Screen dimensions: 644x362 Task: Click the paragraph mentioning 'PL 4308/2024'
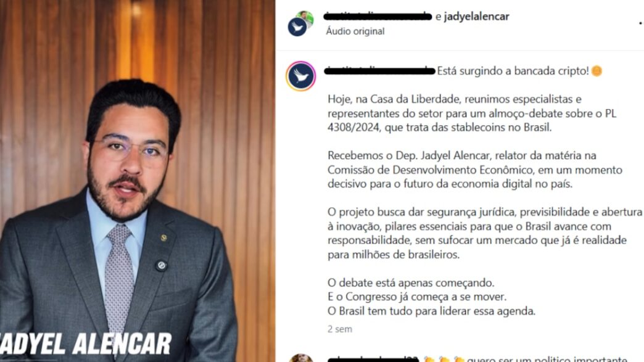pyautogui.click(x=472, y=113)
